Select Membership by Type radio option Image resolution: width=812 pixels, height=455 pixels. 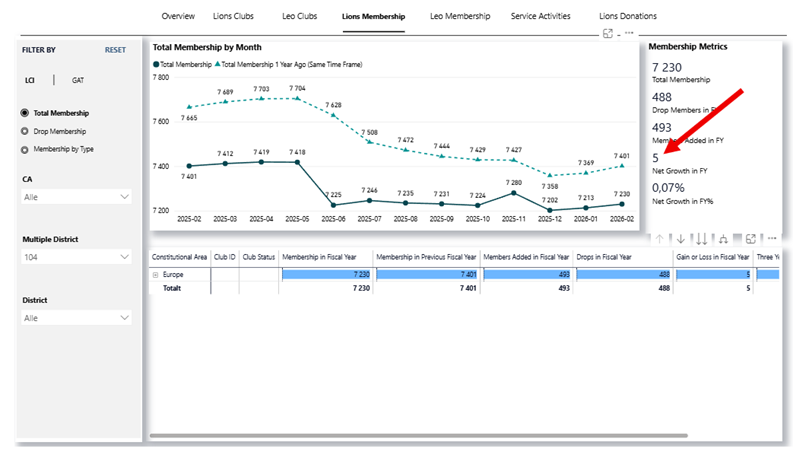click(25, 149)
